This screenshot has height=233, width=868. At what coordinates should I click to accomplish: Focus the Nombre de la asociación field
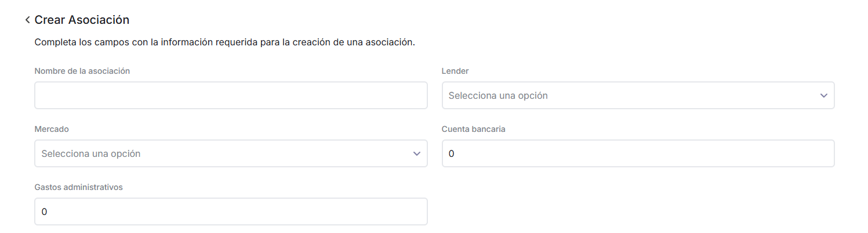point(231,95)
